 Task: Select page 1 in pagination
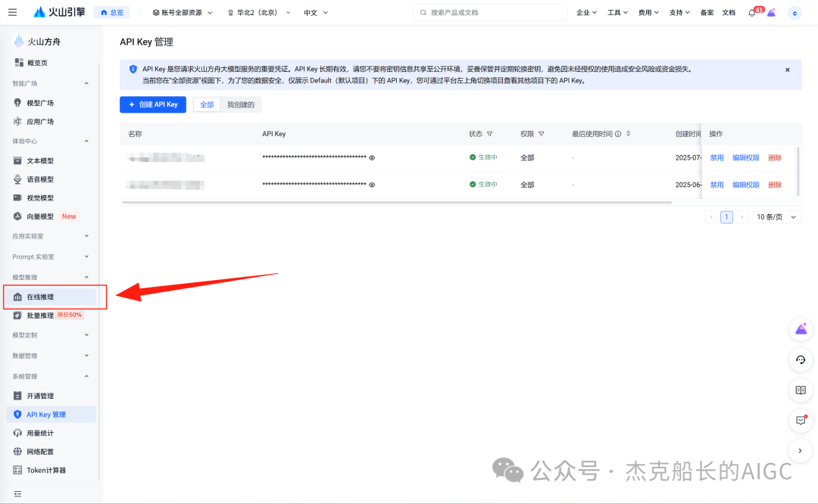point(726,217)
